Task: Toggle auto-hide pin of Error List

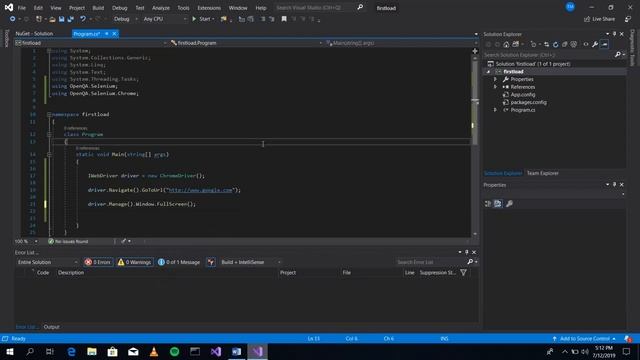Action: coord(467,252)
